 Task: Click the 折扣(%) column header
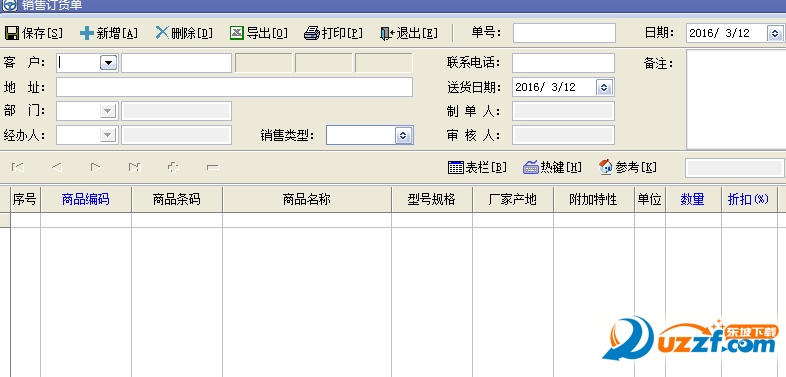749,200
